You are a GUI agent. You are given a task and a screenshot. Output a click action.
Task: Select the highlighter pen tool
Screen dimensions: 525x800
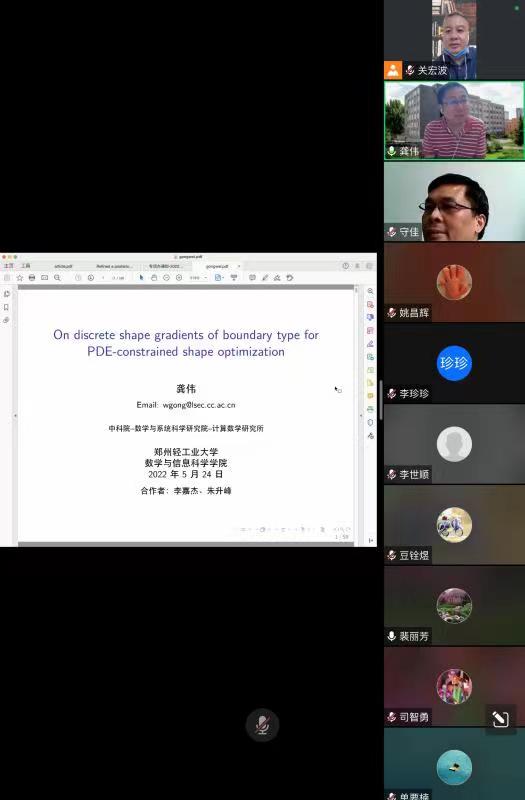tap(265, 278)
